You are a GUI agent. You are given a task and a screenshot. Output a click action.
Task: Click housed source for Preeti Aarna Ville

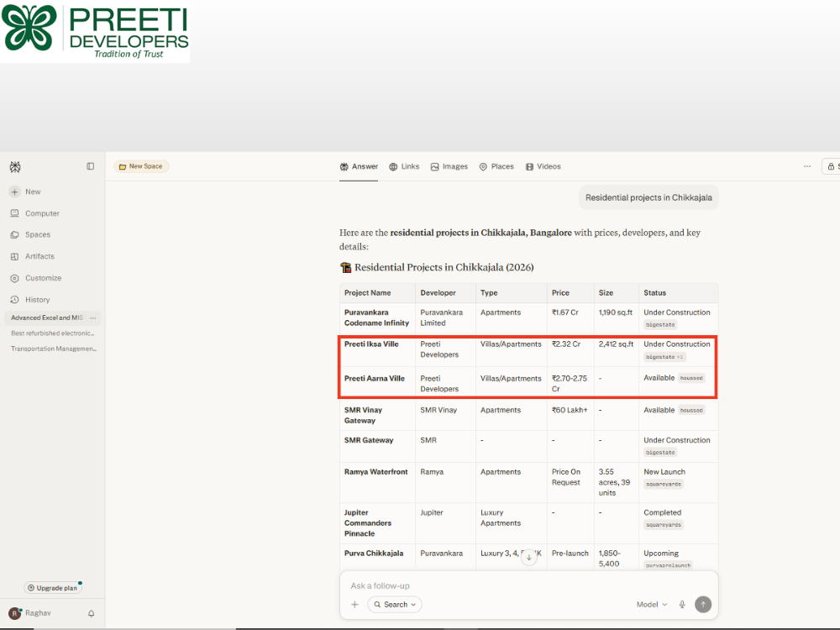point(691,378)
